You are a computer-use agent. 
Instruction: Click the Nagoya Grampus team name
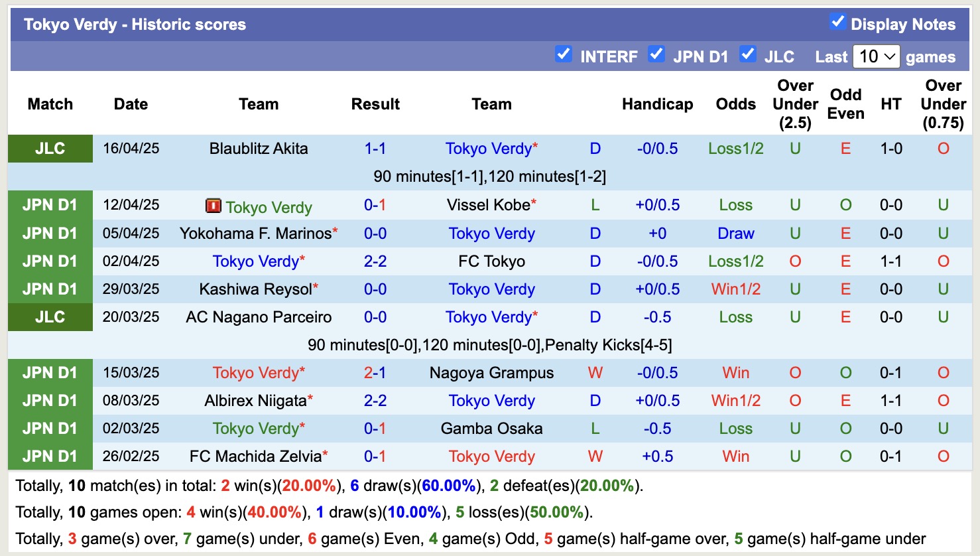tap(491, 373)
